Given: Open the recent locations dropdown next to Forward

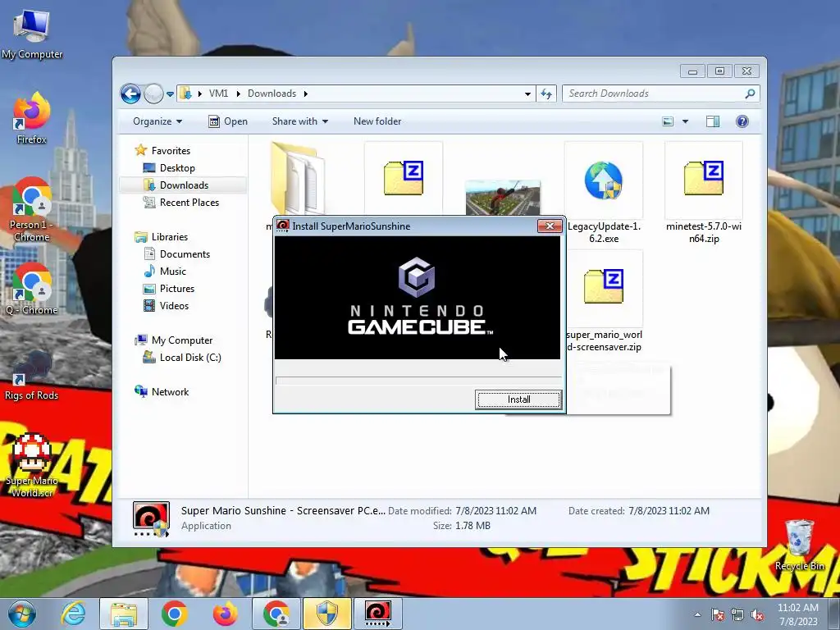Looking at the screenshot, I should 171,94.
